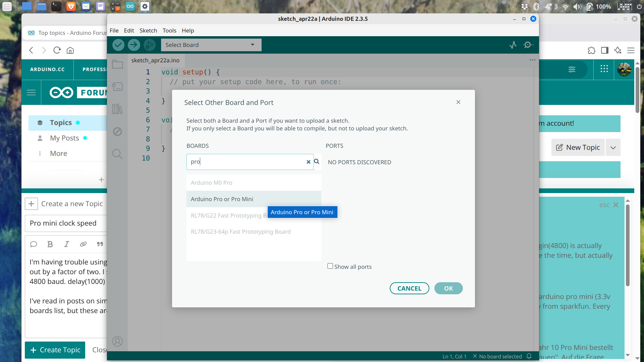Open the Help menu
Viewport: 644px width, 362px height.
pyautogui.click(x=188, y=31)
